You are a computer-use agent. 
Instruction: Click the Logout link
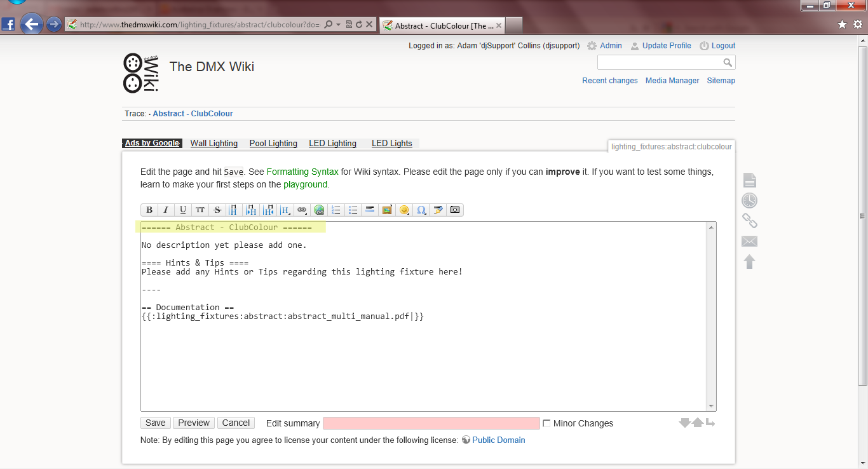(723, 46)
